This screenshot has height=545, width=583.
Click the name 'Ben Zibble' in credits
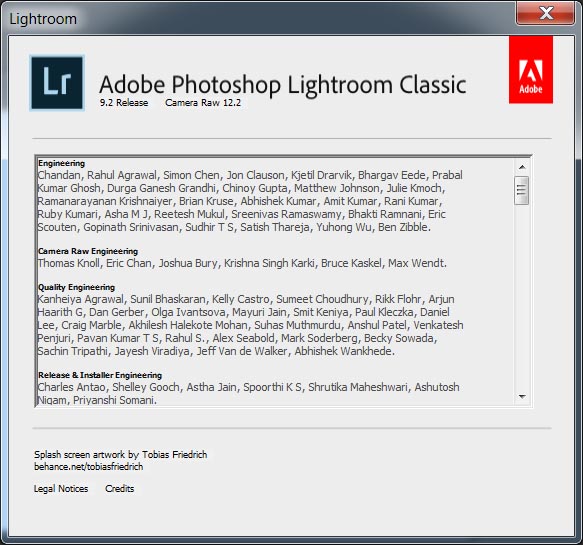point(403,227)
